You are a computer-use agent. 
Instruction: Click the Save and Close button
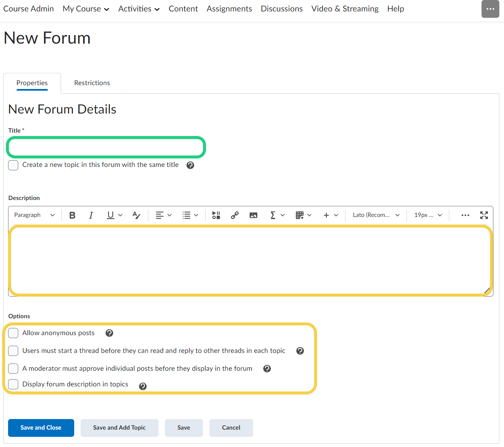click(41, 428)
